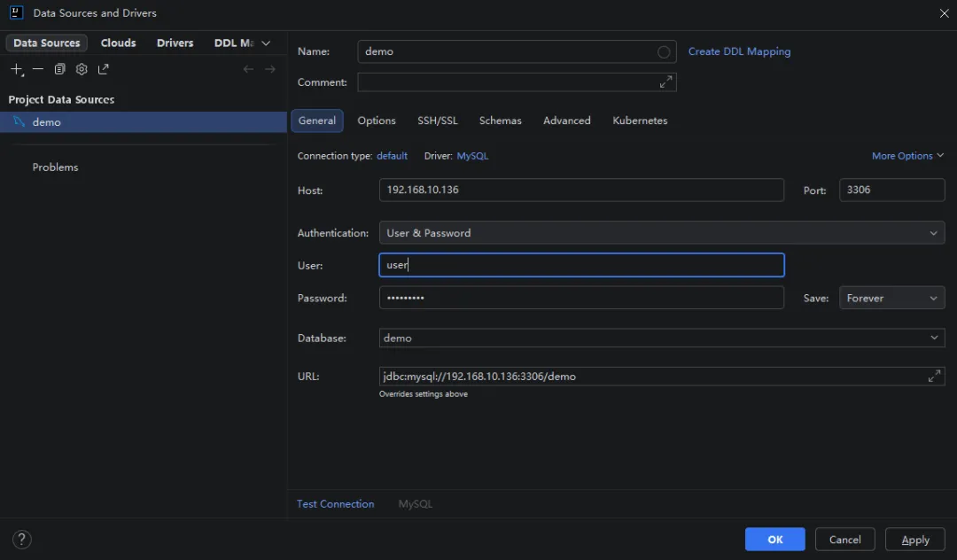Screen dimensions: 957x560
Task: Click the Cancel button
Action: pos(845,540)
